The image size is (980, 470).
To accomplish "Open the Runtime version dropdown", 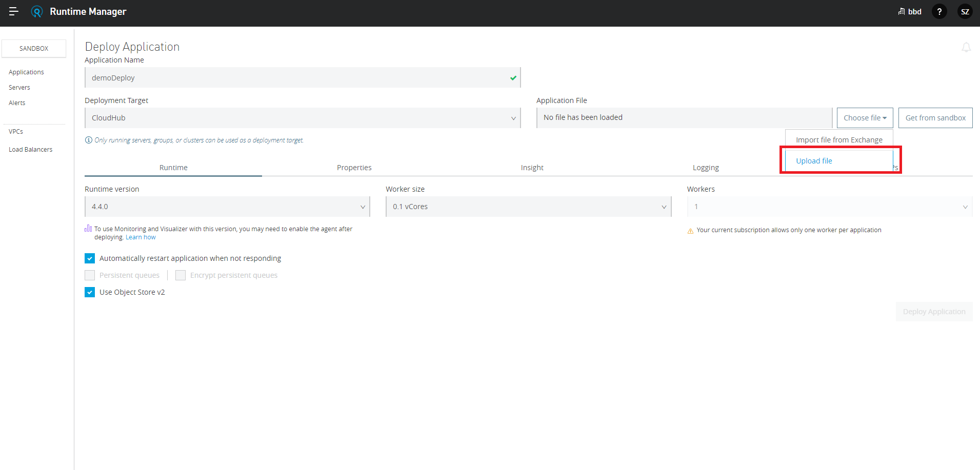I will [363, 207].
